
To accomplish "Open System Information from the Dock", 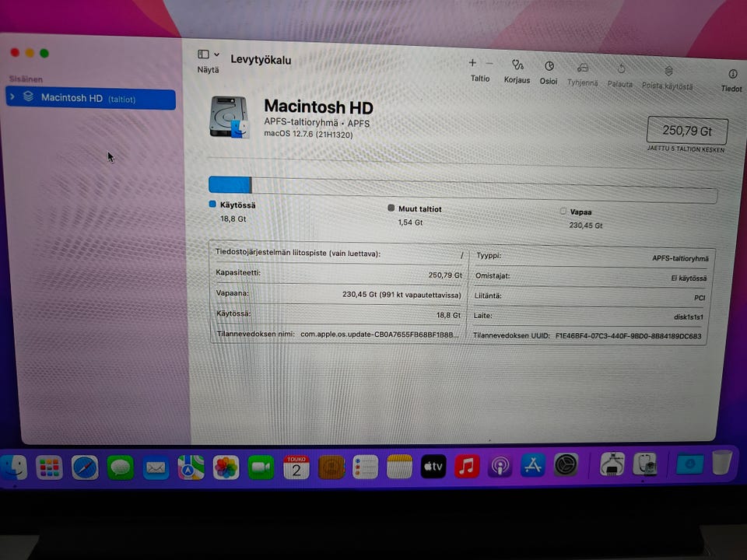I will (612, 464).
